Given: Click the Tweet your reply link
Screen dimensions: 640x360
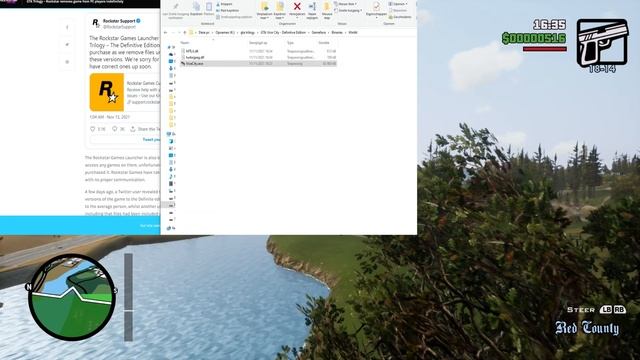Looking at the screenshot, I should (151, 140).
